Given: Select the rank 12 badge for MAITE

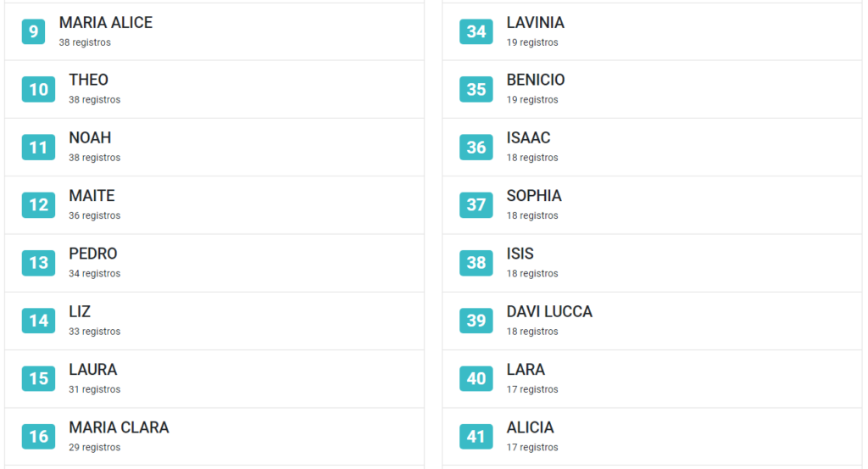Looking at the screenshot, I should (38, 205).
